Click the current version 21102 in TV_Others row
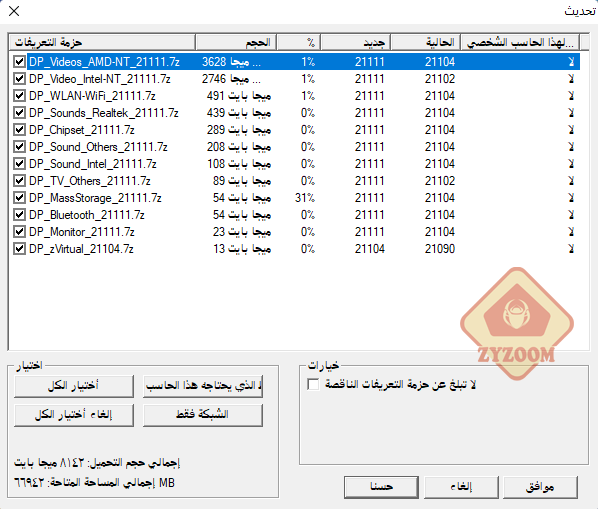 pos(440,181)
